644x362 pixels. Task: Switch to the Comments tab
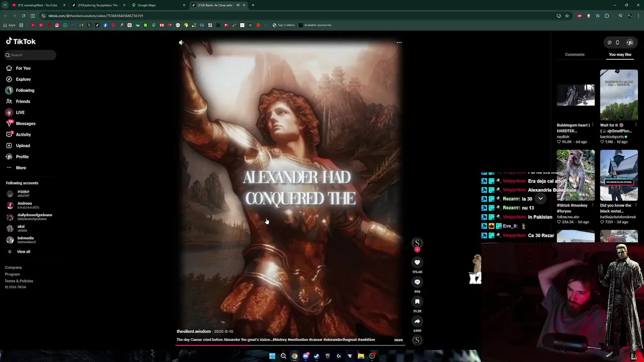(x=575, y=55)
